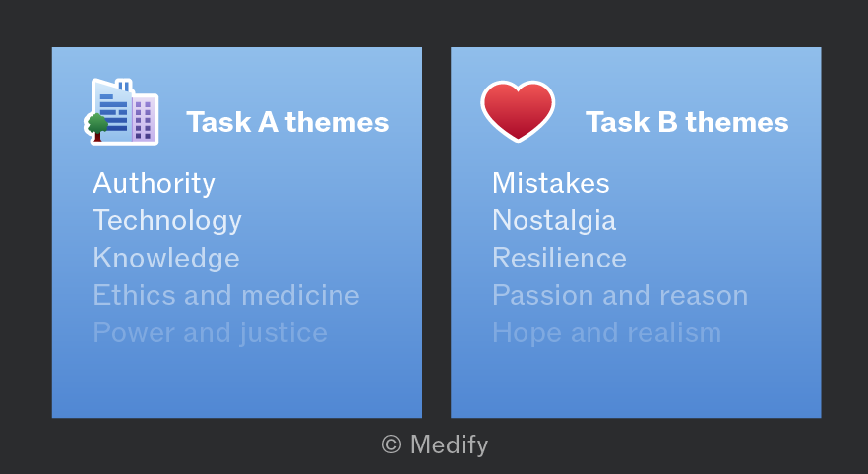
Task: Select the Knowledge theme
Action: pyautogui.click(x=166, y=258)
